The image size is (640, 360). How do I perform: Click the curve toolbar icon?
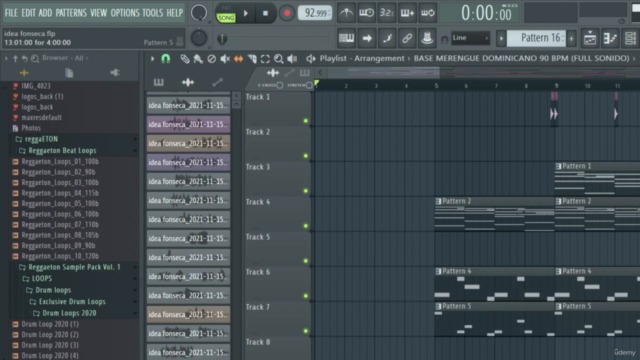387,38
